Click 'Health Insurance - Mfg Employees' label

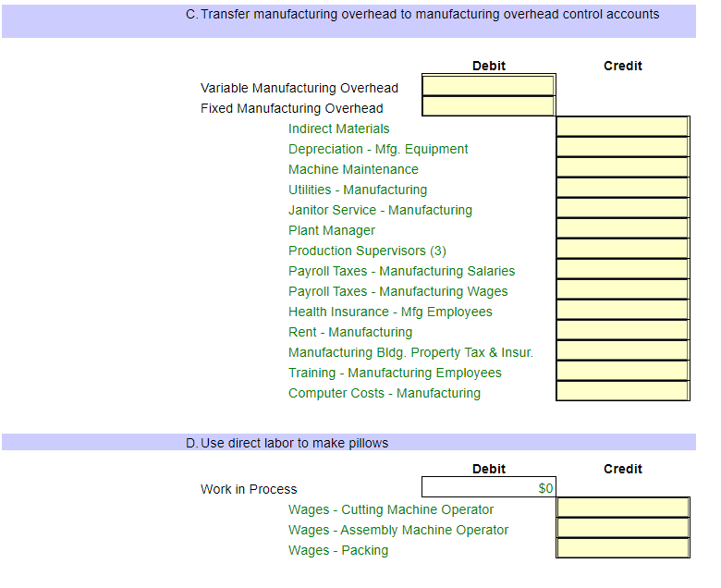pos(390,312)
